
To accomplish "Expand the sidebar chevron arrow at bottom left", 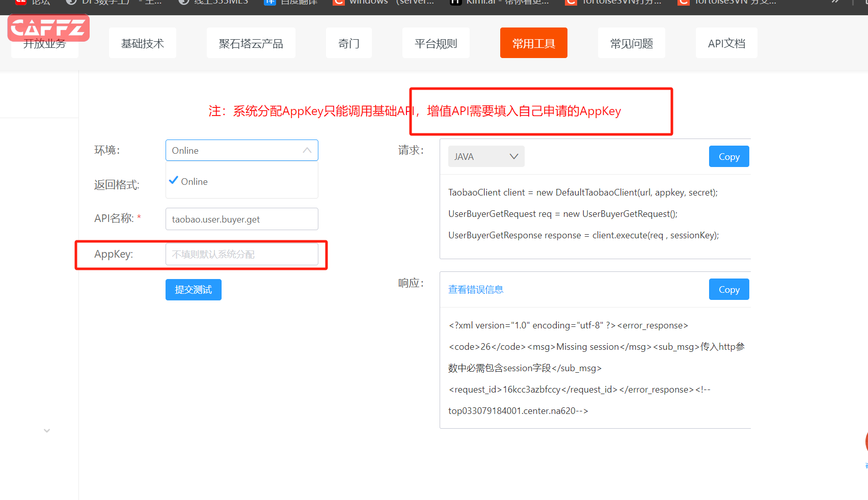I will pyautogui.click(x=47, y=431).
